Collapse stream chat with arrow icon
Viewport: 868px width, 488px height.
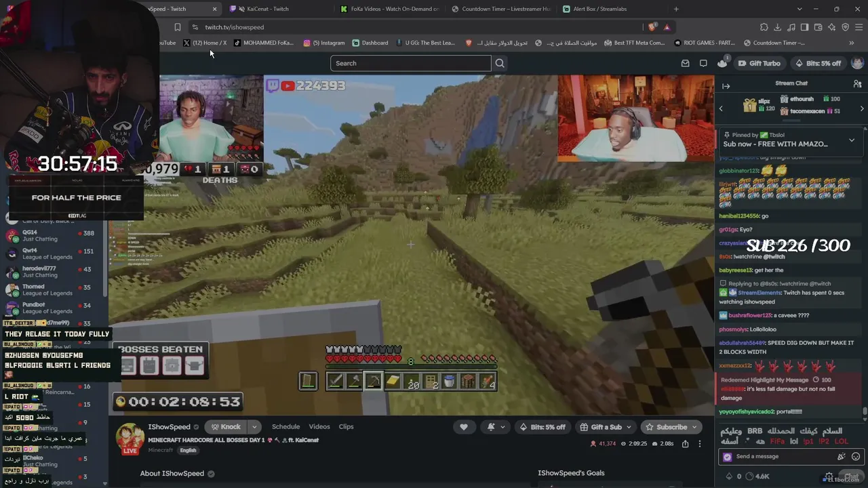726,86
